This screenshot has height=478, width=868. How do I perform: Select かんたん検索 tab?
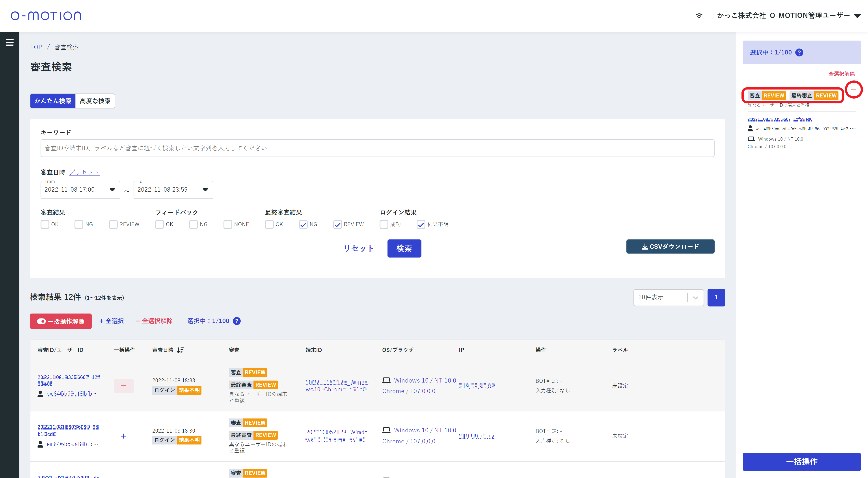tap(53, 101)
